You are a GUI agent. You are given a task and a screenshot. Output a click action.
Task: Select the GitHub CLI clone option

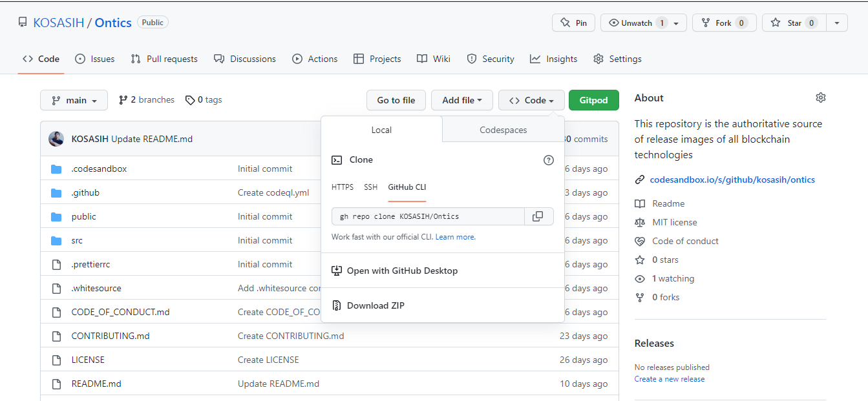click(407, 187)
